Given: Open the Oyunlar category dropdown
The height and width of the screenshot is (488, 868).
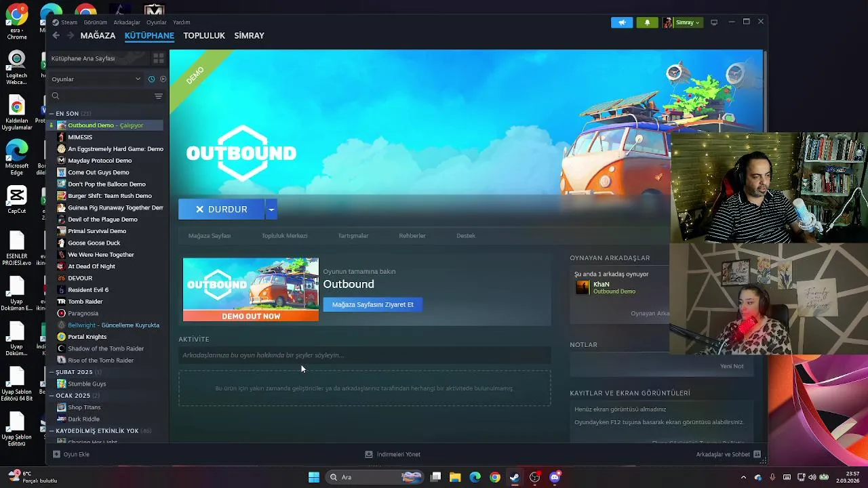Looking at the screenshot, I should [96, 79].
